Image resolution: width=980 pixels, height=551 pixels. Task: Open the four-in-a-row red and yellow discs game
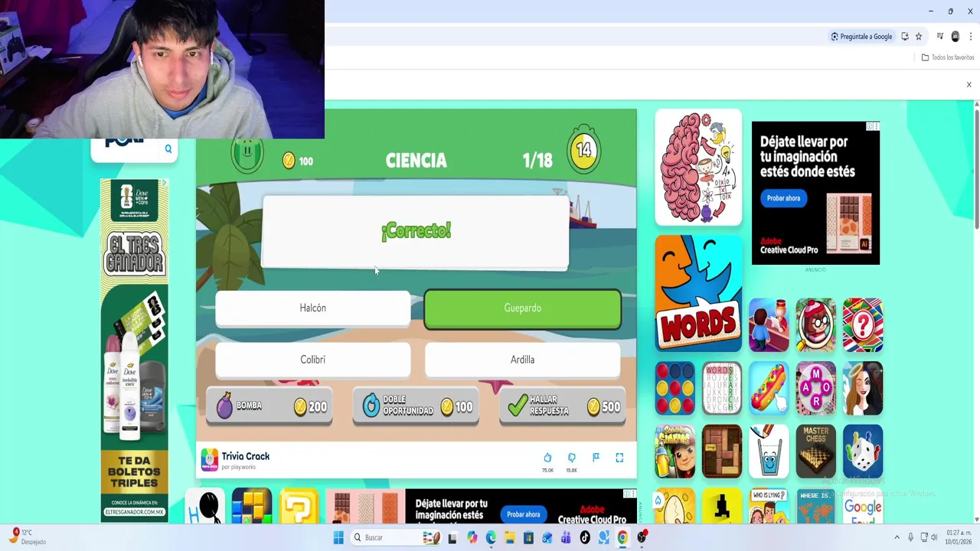pos(675,389)
